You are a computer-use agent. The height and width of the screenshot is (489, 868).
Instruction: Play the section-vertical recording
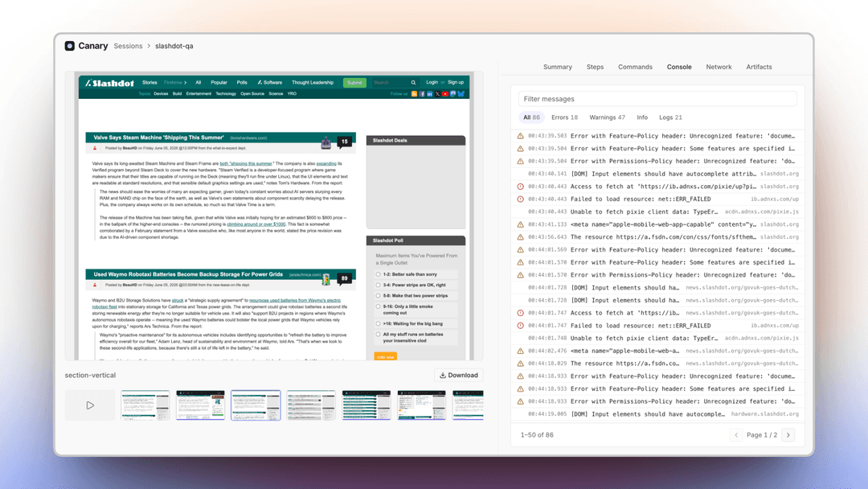coord(90,405)
